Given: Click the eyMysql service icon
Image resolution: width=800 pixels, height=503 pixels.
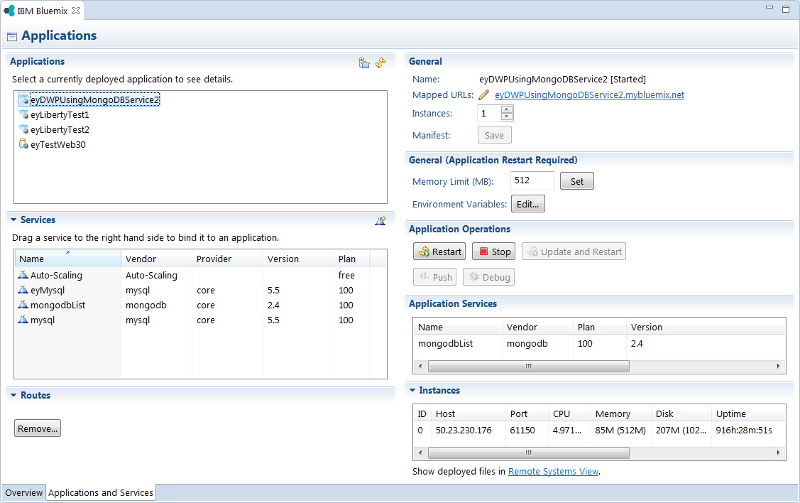Looking at the screenshot, I should coord(23,290).
